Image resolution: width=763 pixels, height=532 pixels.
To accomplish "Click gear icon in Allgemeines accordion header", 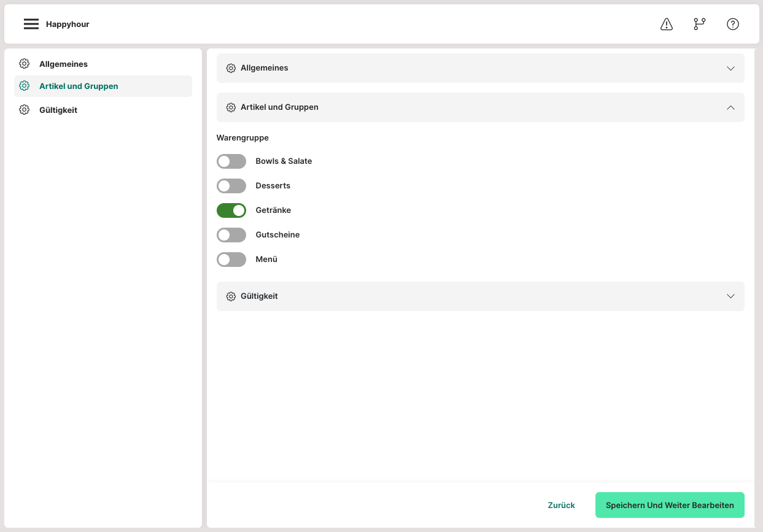I will coord(231,68).
